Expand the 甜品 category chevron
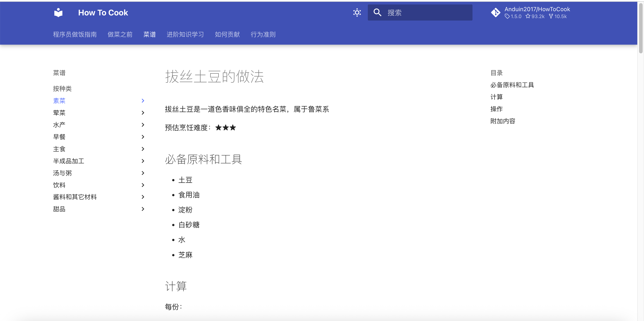Screen dimensions: 644x321 (143, 209)
